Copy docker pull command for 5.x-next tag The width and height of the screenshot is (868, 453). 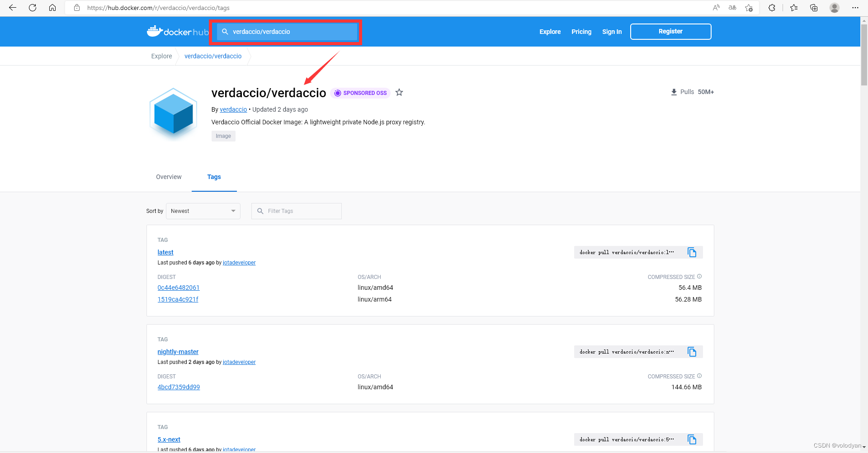(692, 439)
